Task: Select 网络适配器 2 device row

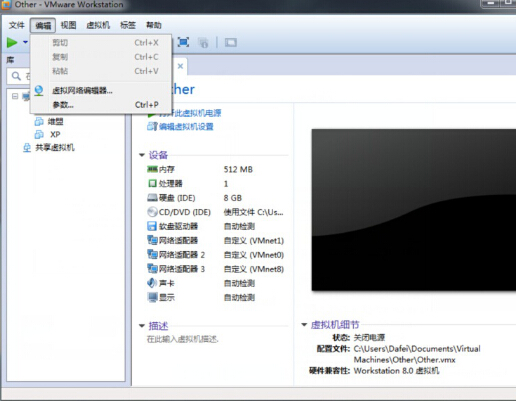Action: (x=216, y=255)
